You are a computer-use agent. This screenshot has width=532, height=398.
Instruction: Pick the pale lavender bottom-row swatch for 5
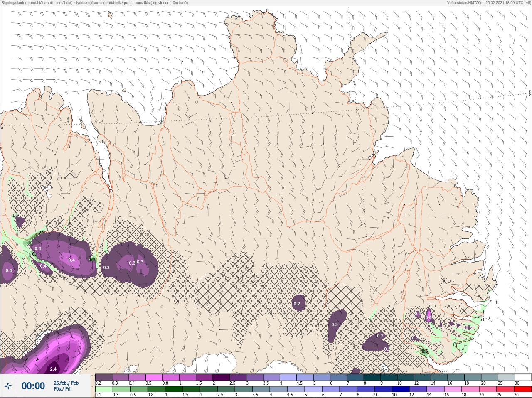313,389
